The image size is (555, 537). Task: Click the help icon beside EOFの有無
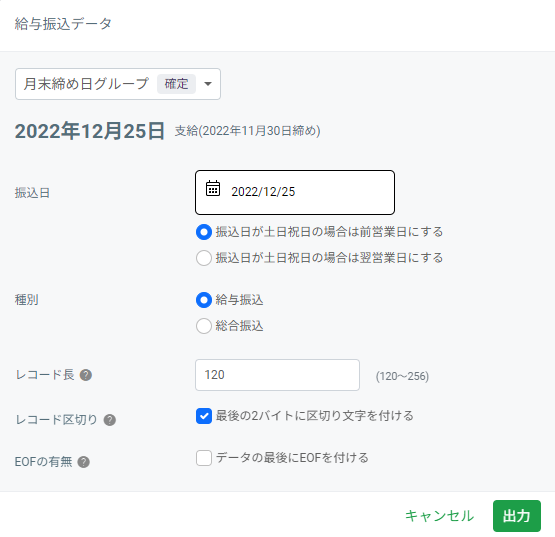coord(84,462)
